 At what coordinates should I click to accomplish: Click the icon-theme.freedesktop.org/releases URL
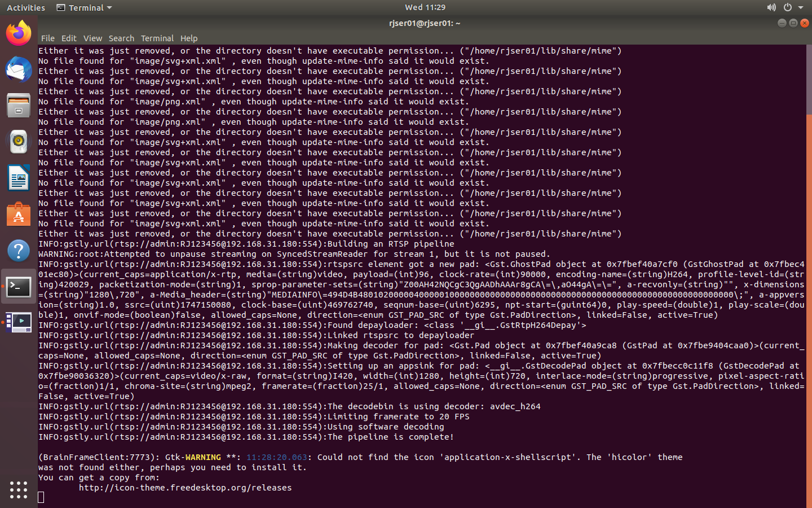pyautogui.click(x=186, y=488)
